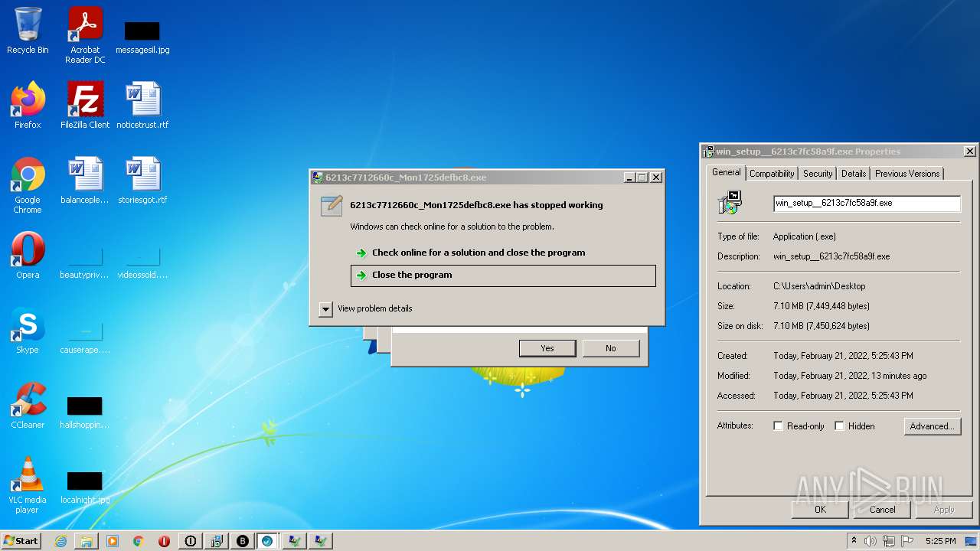Confirm Properties with OK button
Screen dimensions: 980x551
(x=820, y=510)
